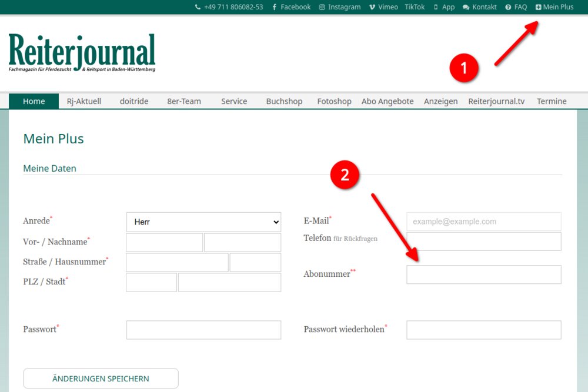Open FAQ question mark icon

point(508,7)
